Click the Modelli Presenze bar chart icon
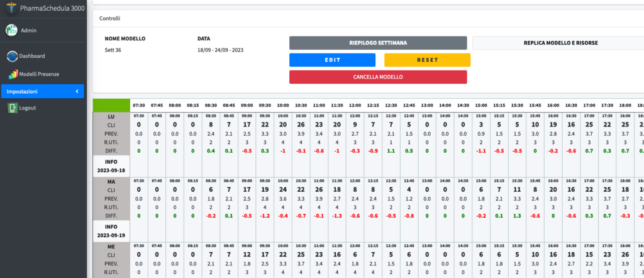Screen dimensions: 644x278 (x=13, y=74)
